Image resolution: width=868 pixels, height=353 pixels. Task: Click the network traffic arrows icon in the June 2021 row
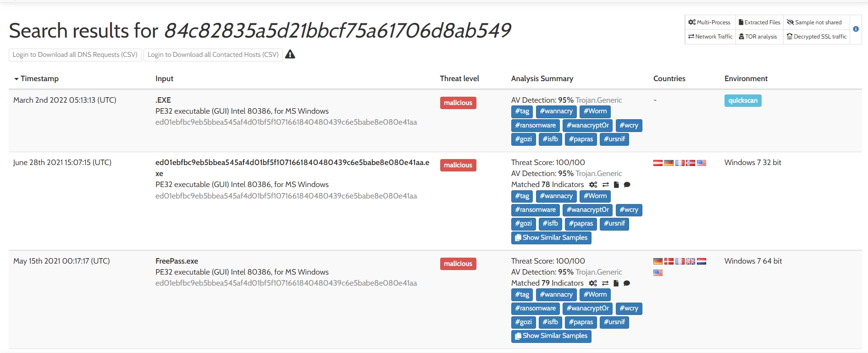(x=605, y=185)
